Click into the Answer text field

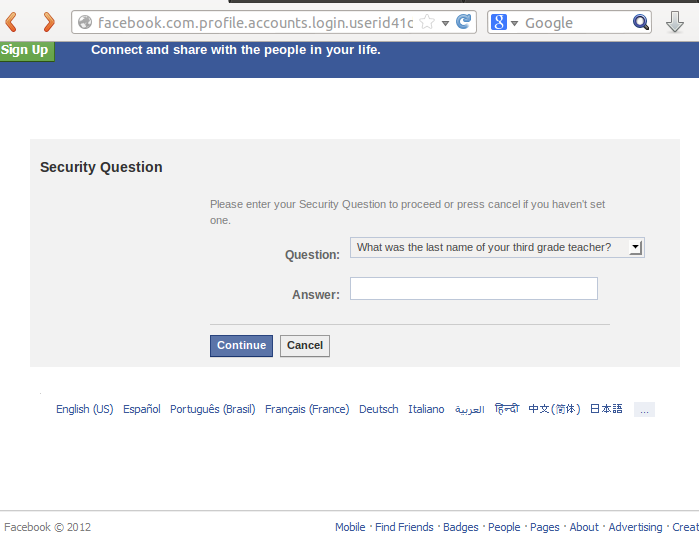473,289
